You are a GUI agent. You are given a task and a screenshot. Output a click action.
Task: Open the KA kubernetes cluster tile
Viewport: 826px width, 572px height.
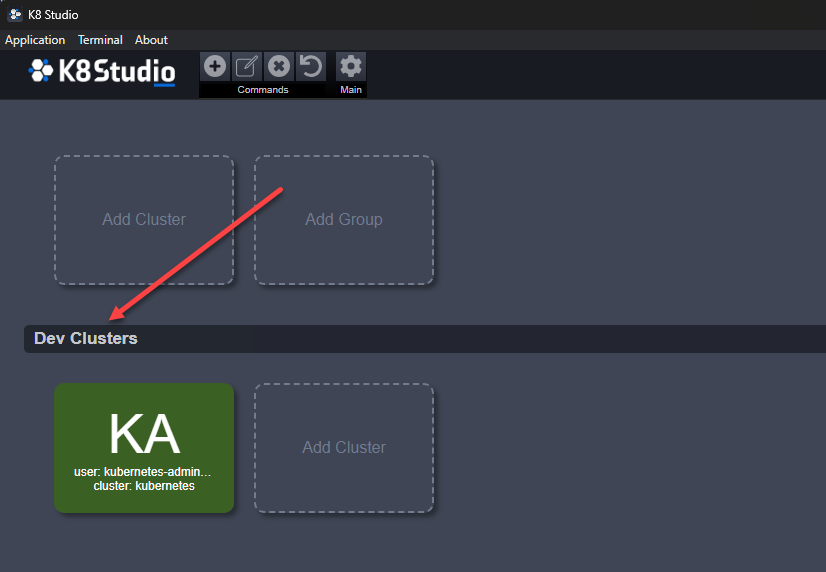tap(144, 448)
